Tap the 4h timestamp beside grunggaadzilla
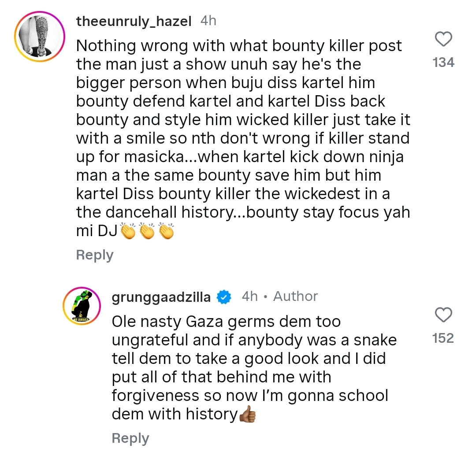476x456 pixels. [249, 297]
